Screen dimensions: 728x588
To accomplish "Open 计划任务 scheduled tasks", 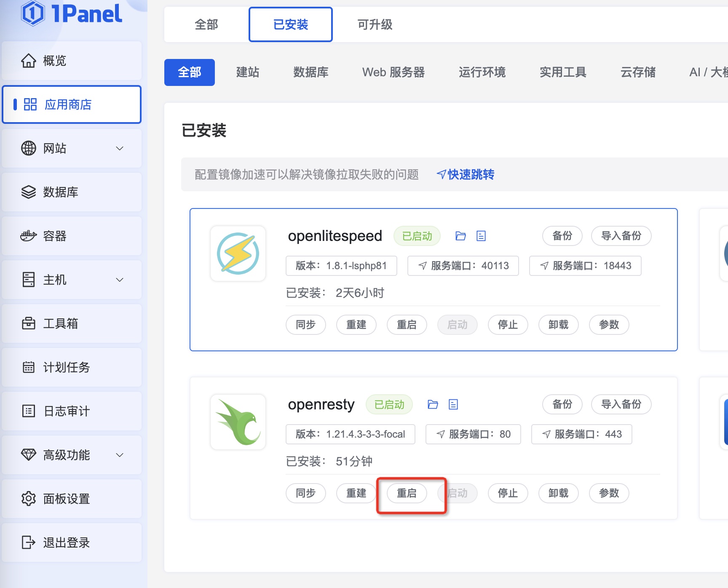I will point(66,367).
